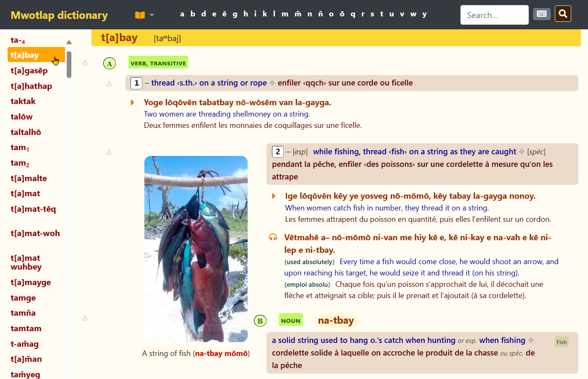Screen dimensions: 588x379
Task: Open the taktak entry in sidebar
Action: coord(23,101)
